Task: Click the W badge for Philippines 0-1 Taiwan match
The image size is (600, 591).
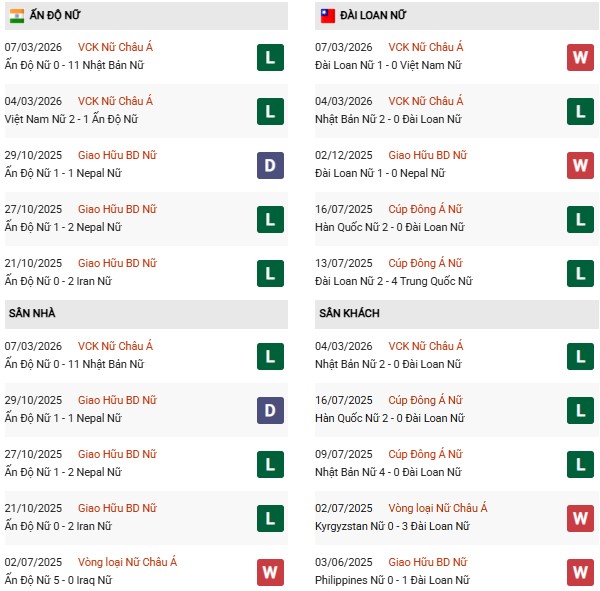Action: coord(580,572)
